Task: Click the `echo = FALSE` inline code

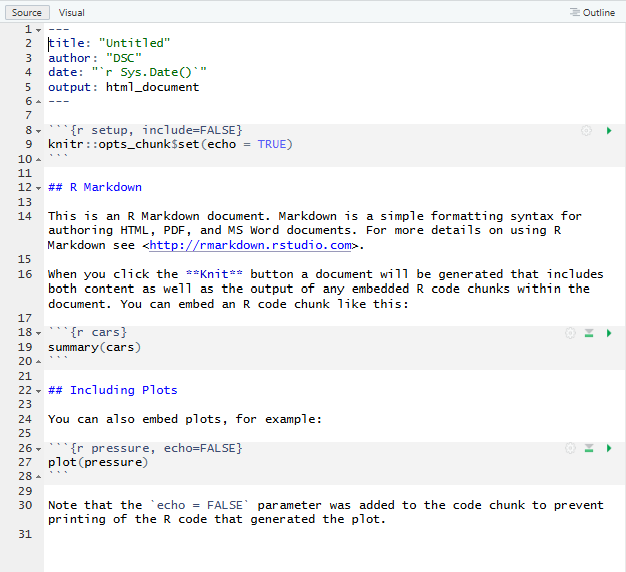Action: point(199,505)
